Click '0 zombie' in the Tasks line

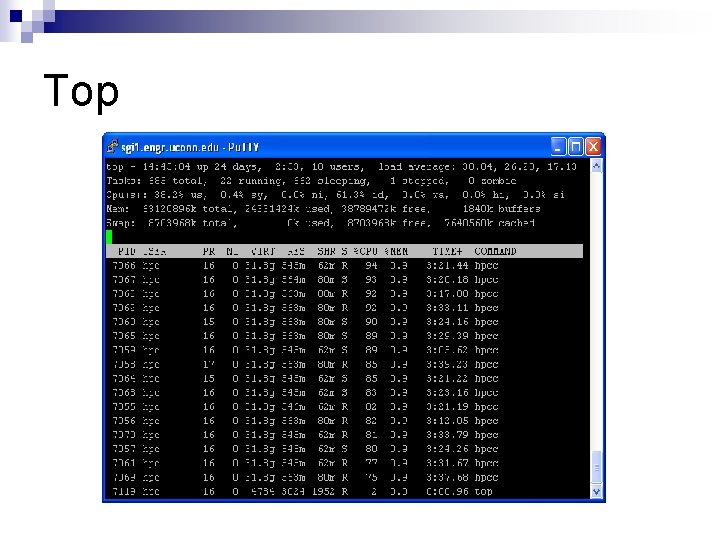[x=492, y=181]
